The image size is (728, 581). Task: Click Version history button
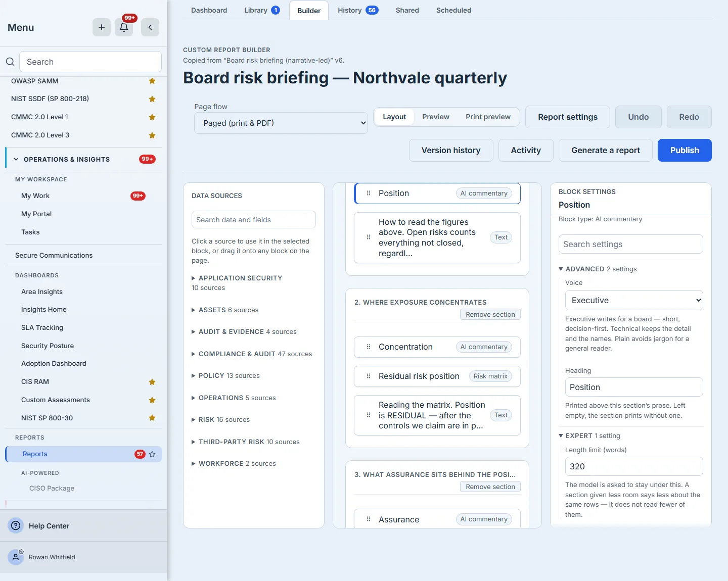(451, 150)
